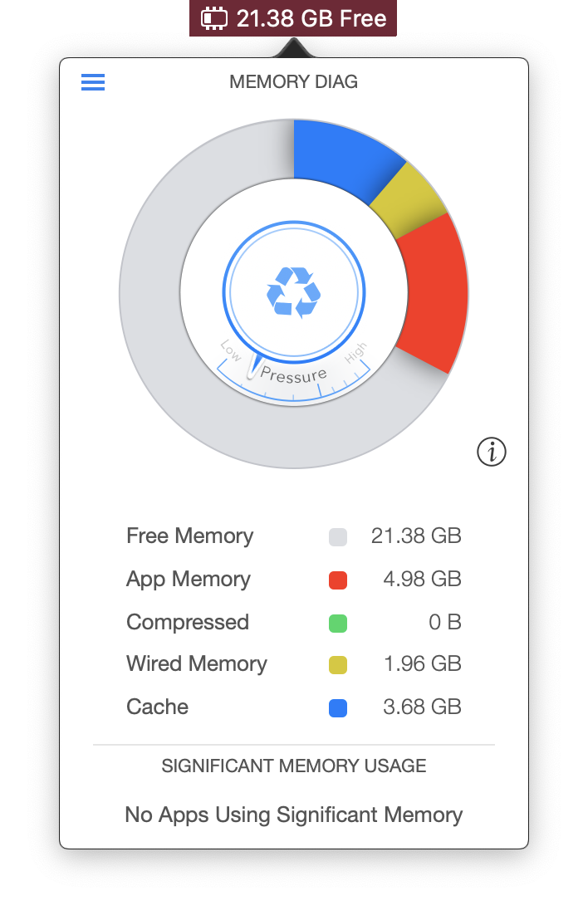The height and width of the screenshot is (915, 588).
Task: Select the 21.38 GB Free menu bar item
Action: (x=293, y=18)
